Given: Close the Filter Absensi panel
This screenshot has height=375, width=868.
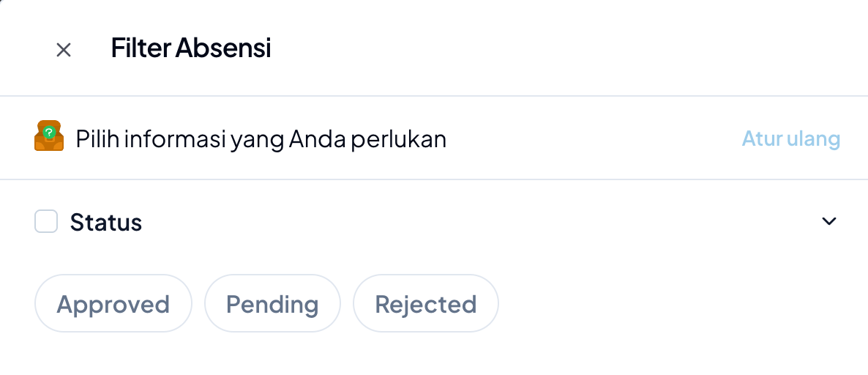Looking at the screenshot, I should pos(64,50).
